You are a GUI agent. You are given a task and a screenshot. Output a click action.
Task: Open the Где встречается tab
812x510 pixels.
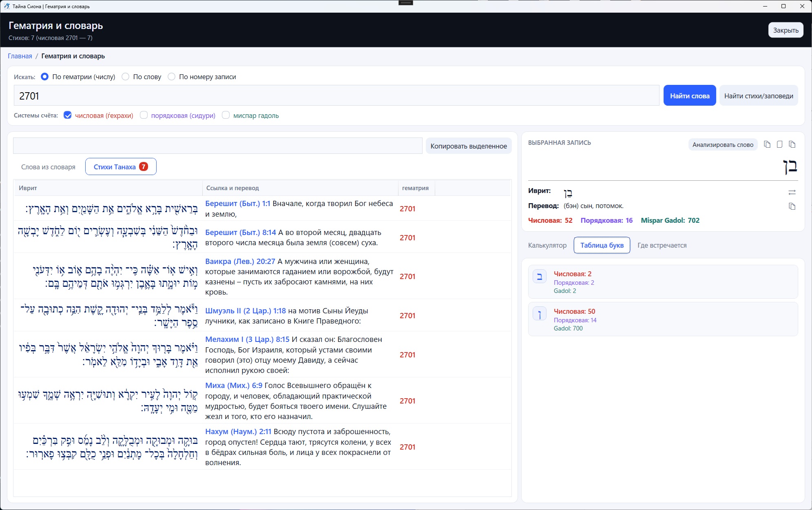tap(662, 245)
